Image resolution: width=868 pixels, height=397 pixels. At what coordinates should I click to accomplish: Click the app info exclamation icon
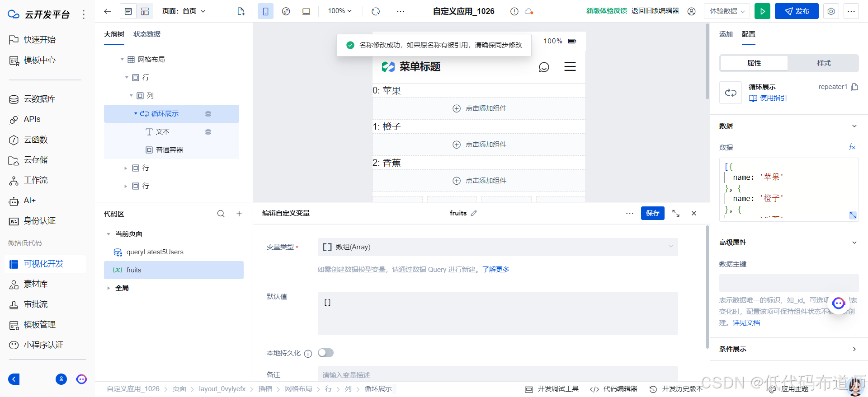514,11
